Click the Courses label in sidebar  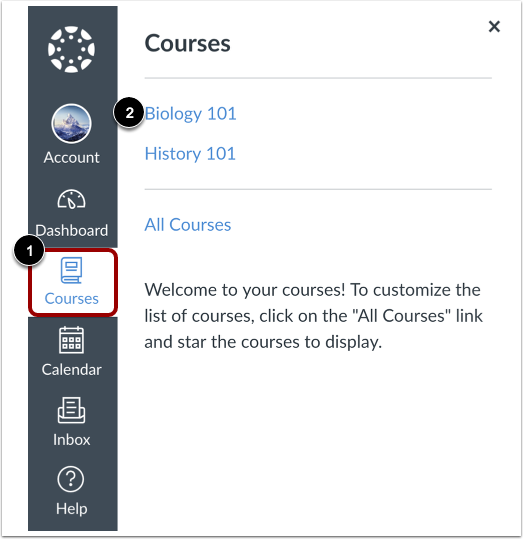point(72,298)
